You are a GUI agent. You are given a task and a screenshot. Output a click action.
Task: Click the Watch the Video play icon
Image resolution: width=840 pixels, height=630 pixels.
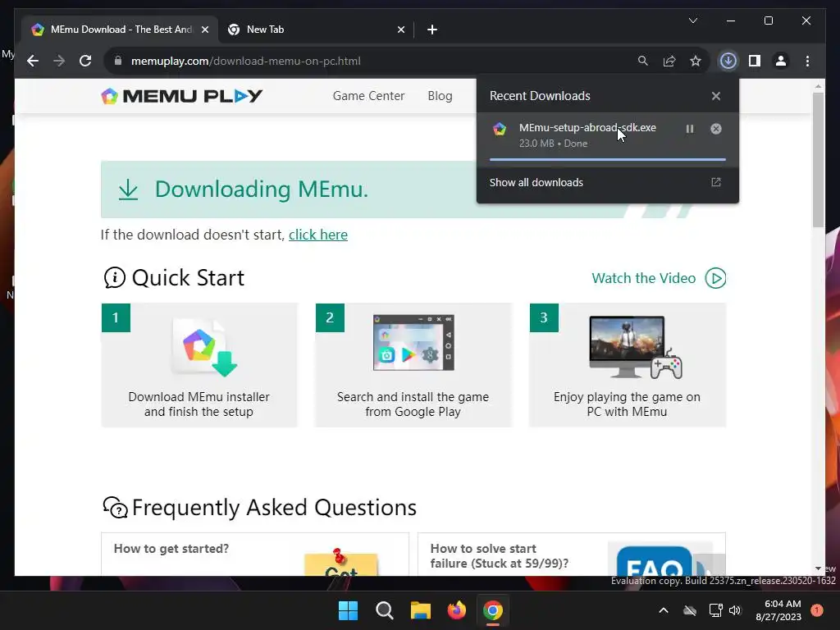coord(715,278)
